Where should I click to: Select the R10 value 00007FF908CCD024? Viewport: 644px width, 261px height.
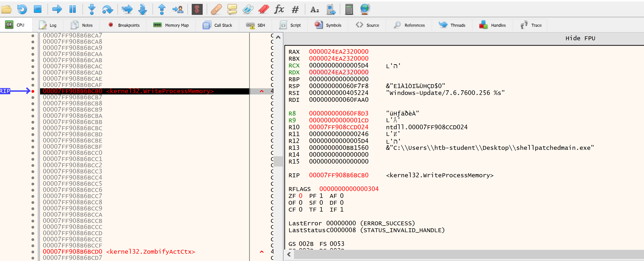pos(339,127)
